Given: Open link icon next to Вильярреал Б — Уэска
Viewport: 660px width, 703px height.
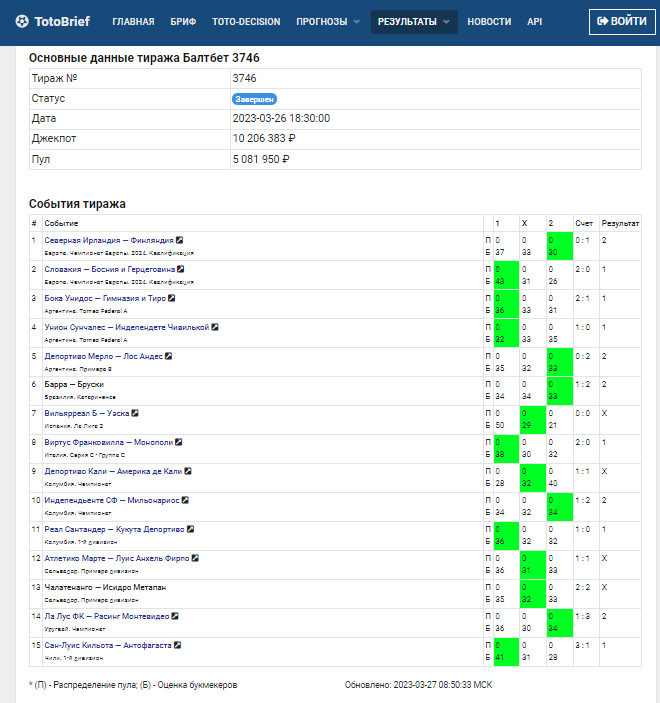Looking at the screenshot, I should 135,412.
